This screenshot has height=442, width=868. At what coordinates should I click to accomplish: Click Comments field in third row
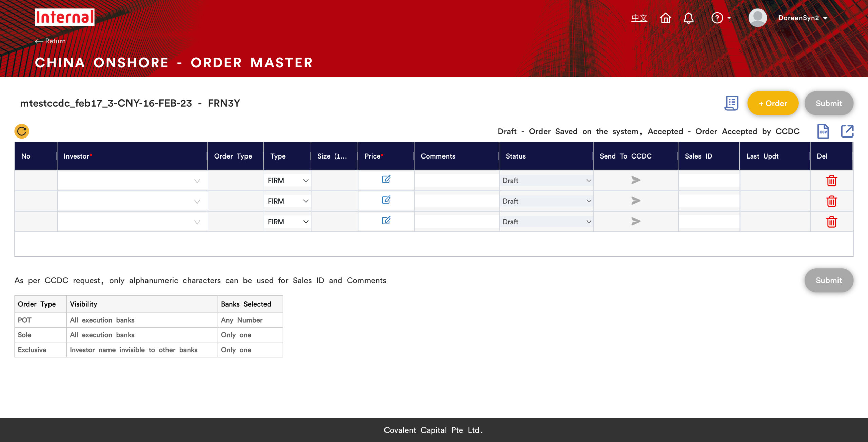click(x=457, y=222)
